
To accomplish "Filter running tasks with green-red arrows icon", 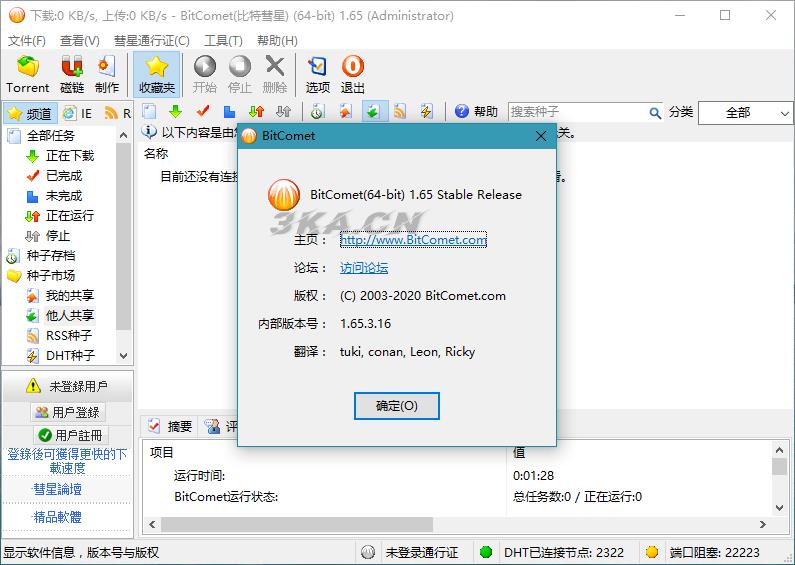I will [x=257, y=111].
